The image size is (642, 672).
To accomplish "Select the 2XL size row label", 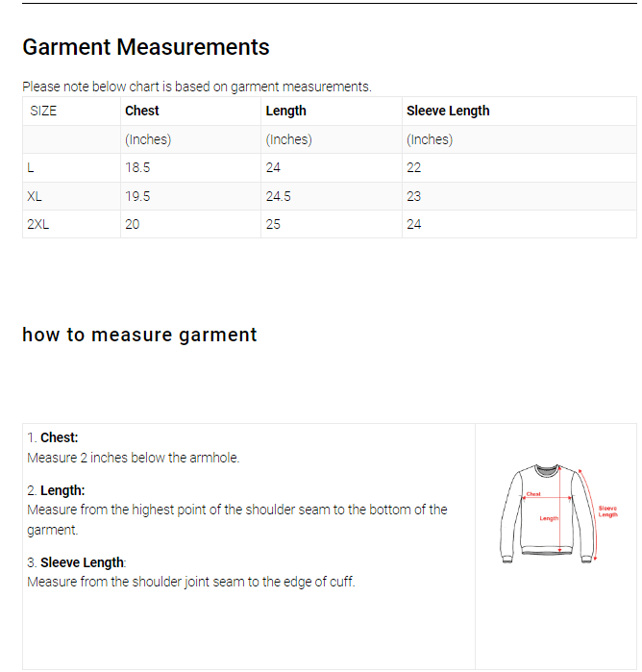I will coord(38,224).
